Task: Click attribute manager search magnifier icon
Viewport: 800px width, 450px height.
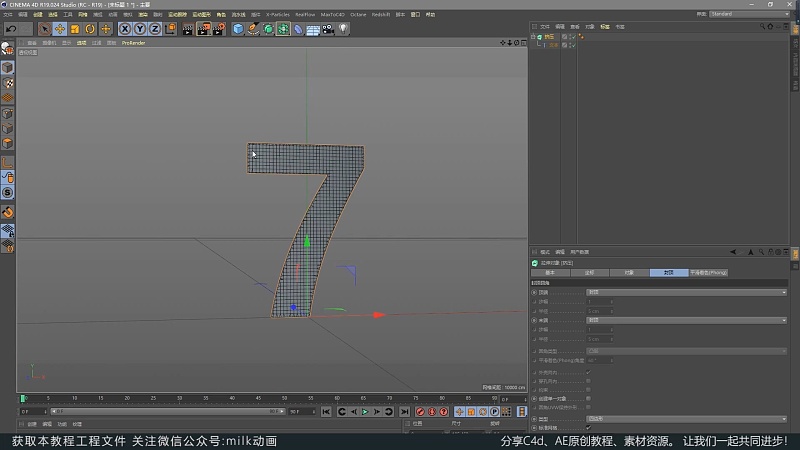Action: pos(761,252)
